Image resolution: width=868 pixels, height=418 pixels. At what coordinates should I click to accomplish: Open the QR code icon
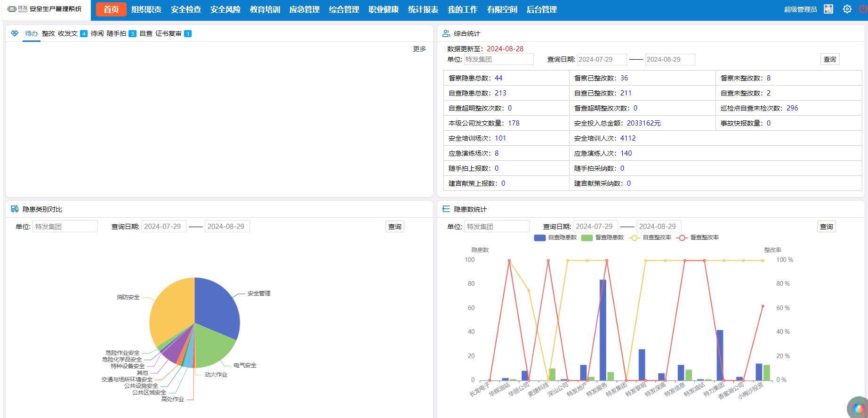828,9
